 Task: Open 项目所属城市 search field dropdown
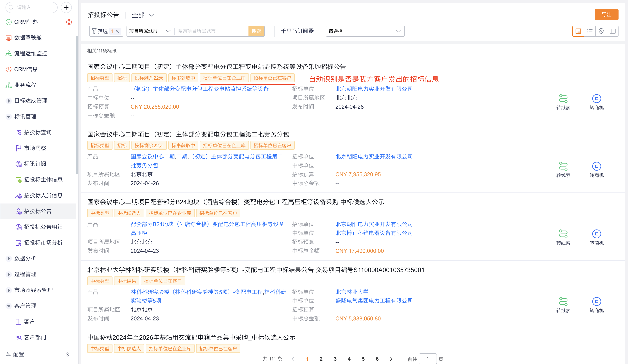click(x=150, y=31)
